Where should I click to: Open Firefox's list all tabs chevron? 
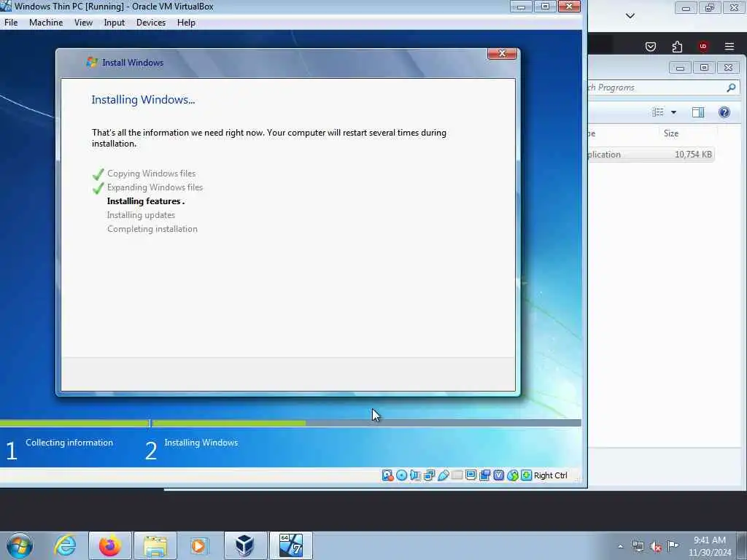click(x=630, y=16)
